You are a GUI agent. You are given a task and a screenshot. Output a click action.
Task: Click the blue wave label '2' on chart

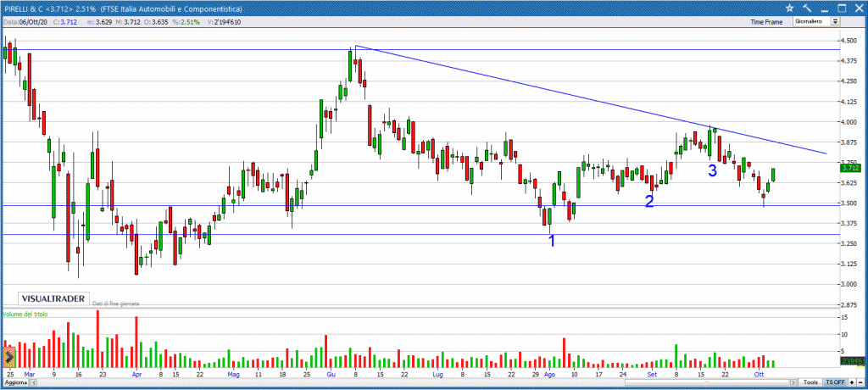pos(648,202)
